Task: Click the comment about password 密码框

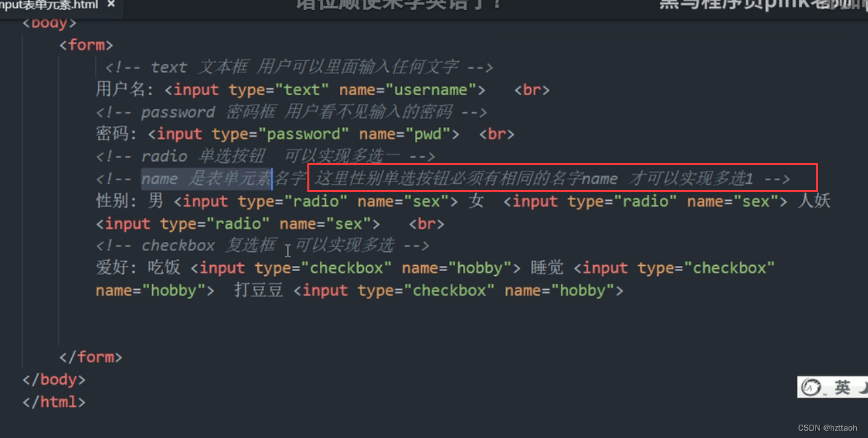Action: (291, 112)
